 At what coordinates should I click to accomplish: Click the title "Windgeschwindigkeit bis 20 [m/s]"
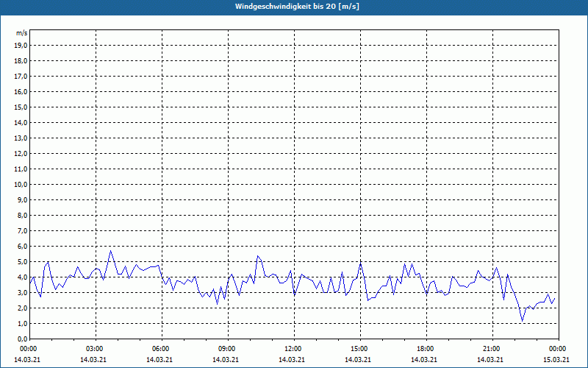(297, 7)
